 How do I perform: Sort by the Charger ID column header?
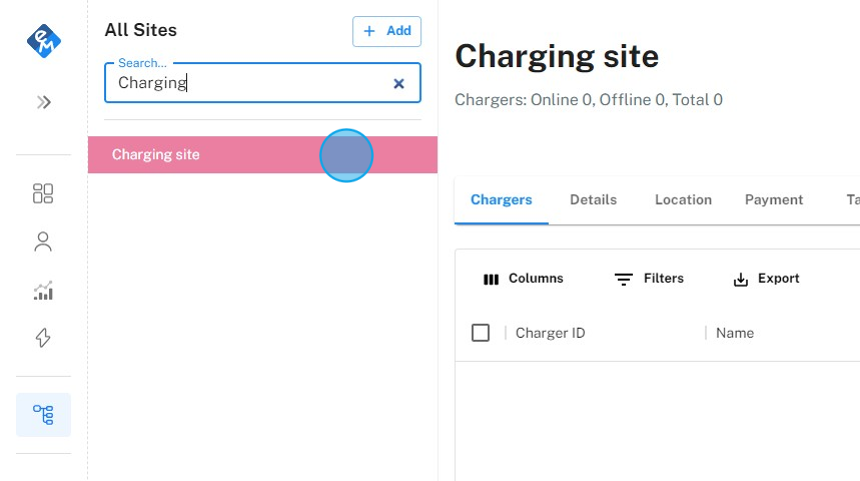pos(550,333)
